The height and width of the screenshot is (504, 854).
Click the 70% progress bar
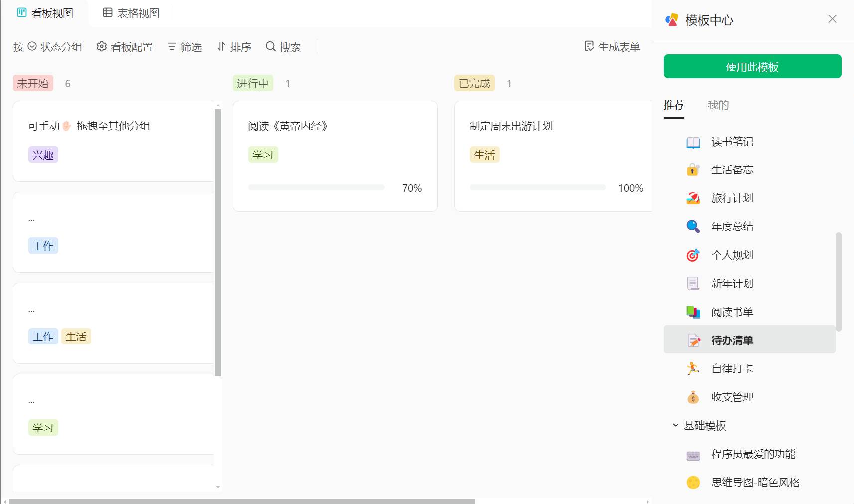click(317, 187)
